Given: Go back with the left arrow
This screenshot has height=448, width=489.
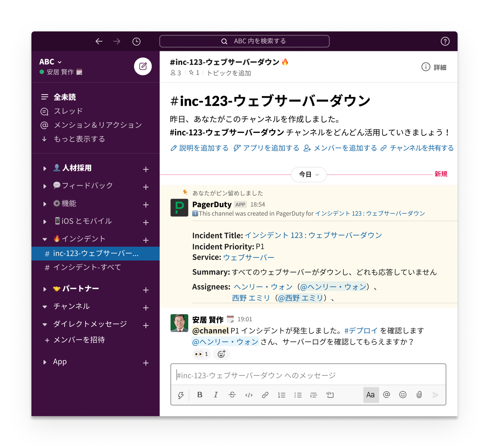Looking at the screenshot, I should (99, 42).
